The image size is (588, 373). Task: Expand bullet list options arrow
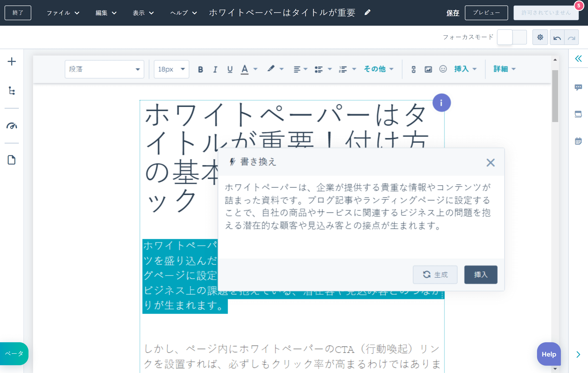point(330,69)
